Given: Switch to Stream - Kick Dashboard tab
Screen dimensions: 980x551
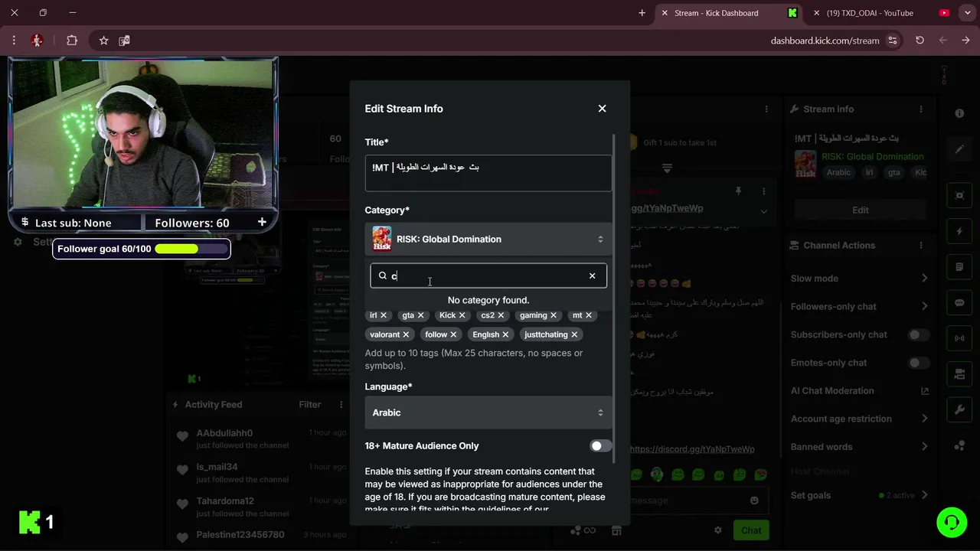Looking at the screenshot, I should (x=727, y=13).
